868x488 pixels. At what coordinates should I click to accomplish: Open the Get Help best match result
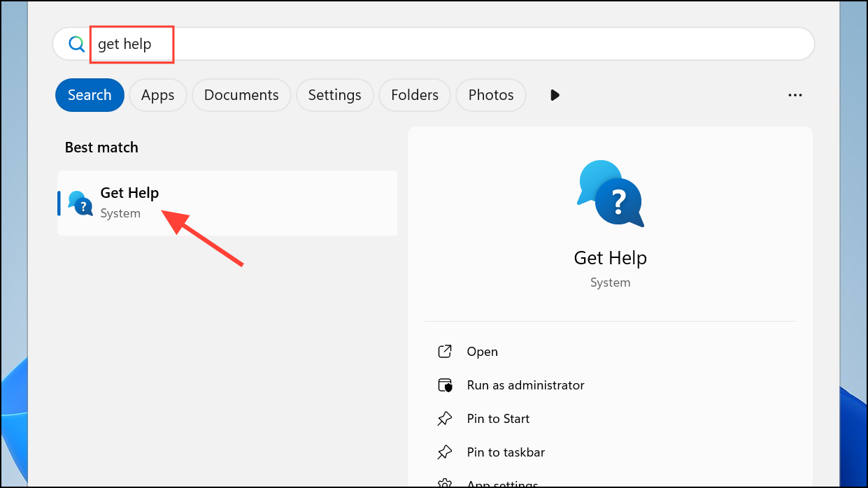(227, 203)
